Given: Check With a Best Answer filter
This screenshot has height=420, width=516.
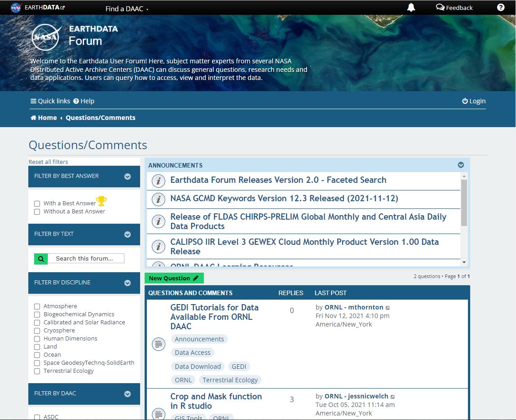Looking at the screenshot, I should [x=37, y=204].
